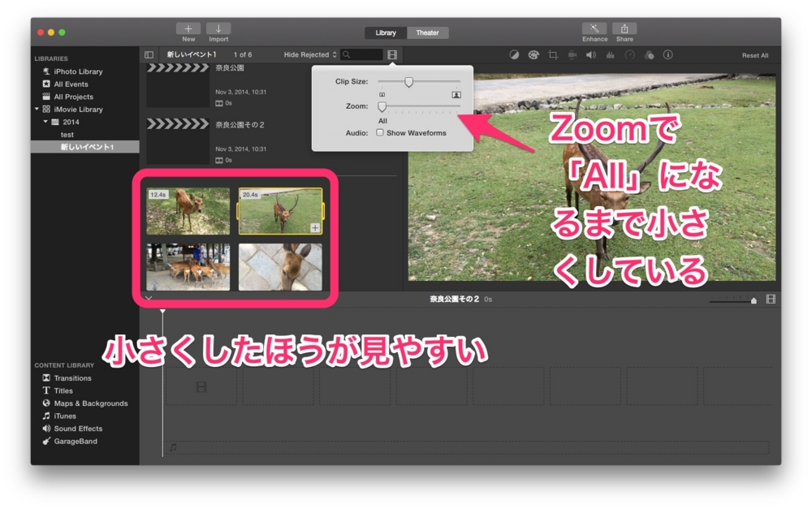
Task: Click the Reset All button
Action: tap(756, 54)
